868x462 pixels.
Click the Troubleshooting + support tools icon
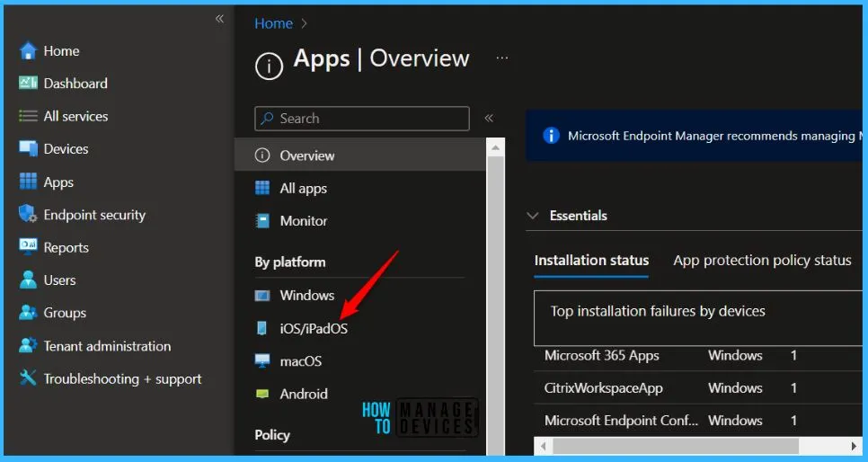click(28, 378)
